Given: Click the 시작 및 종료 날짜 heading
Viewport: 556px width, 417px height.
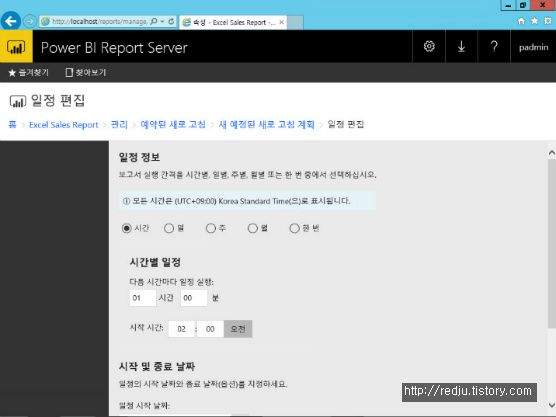Looking at the screenshot, I should pos(157,367).
